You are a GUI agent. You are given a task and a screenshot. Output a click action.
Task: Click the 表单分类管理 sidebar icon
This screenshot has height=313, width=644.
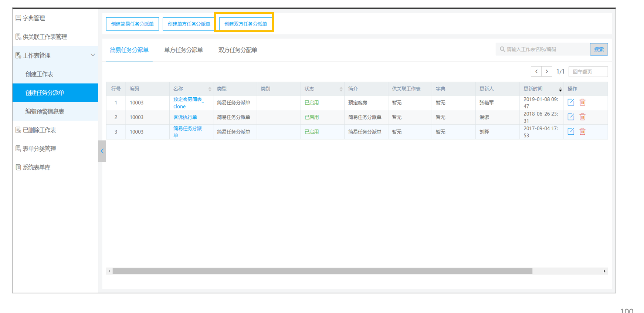[x=18, y=148]
